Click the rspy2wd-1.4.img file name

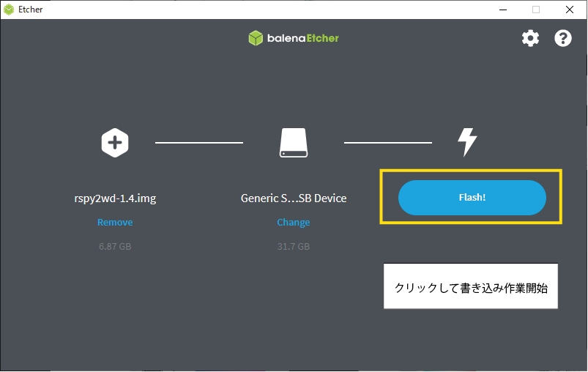(x=115, y=198)
